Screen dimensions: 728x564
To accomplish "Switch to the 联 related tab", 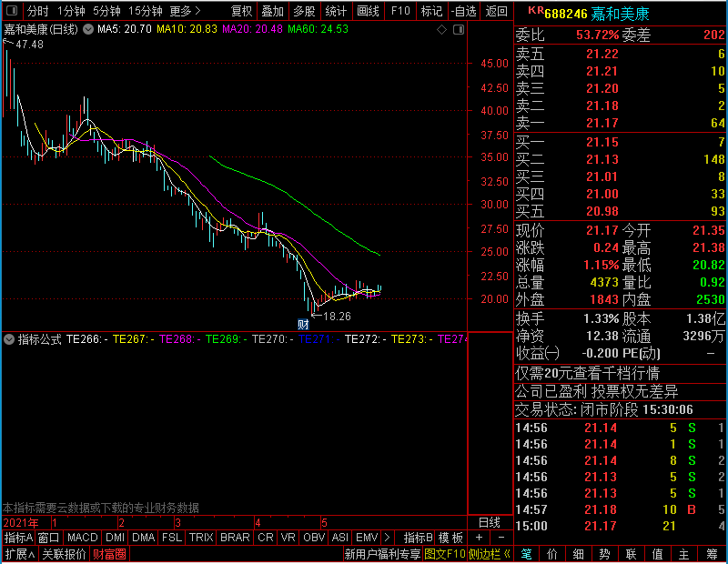I will point(631,554).
